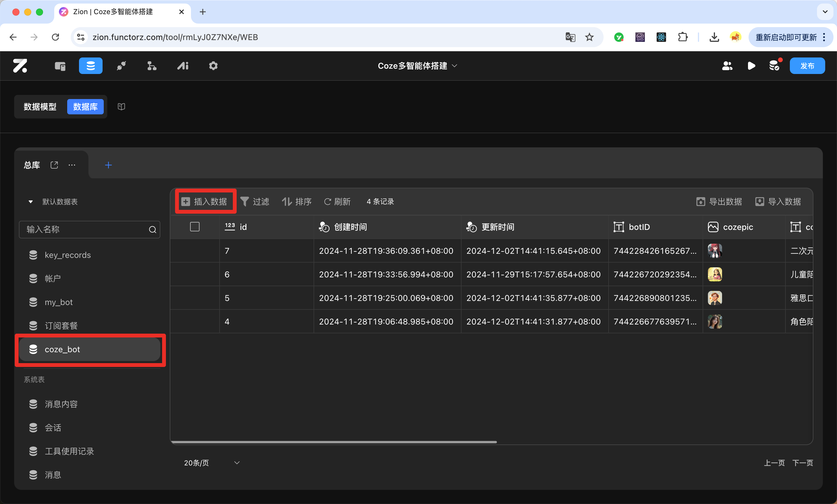
Task: Click the preview play icon
Action: [751, 66]
